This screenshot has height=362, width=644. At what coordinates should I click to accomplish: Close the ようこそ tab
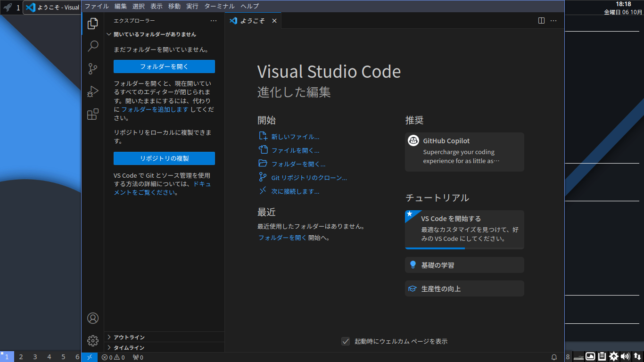click(x=274, y=21)
